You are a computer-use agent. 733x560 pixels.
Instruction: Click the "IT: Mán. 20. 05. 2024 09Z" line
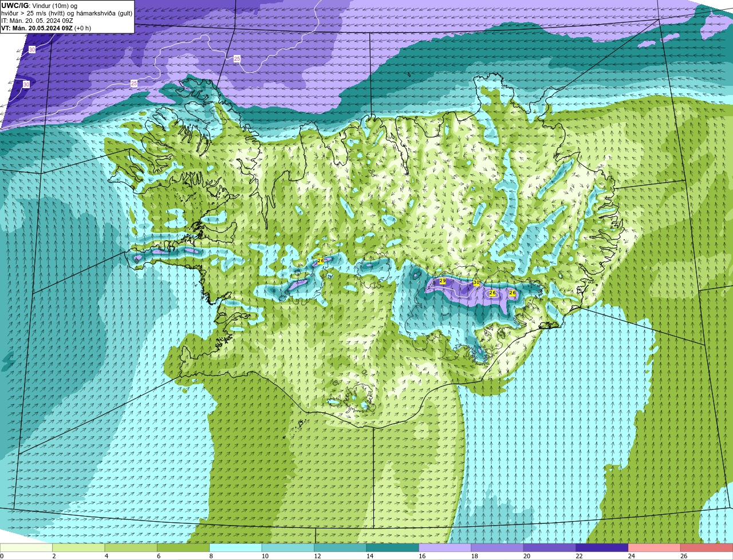pyautogui.click(x=38, y=21)
